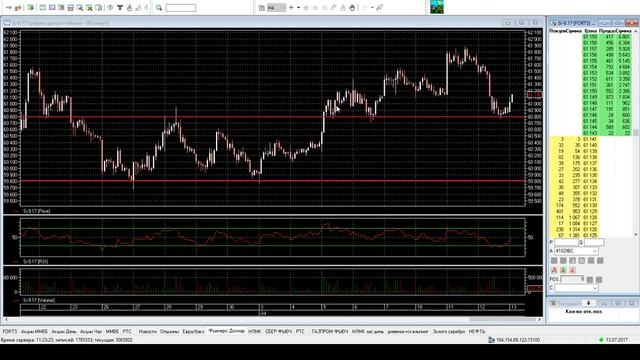This screenshot has width=640, height=360.
Task: Open the chart timeframe combo box
Action: click(276, 8)
